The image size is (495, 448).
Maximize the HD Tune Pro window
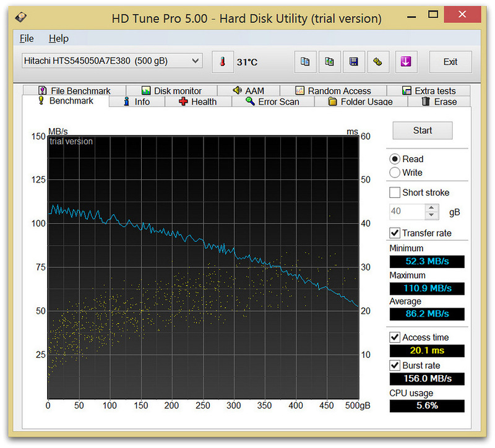pos(433,14)
